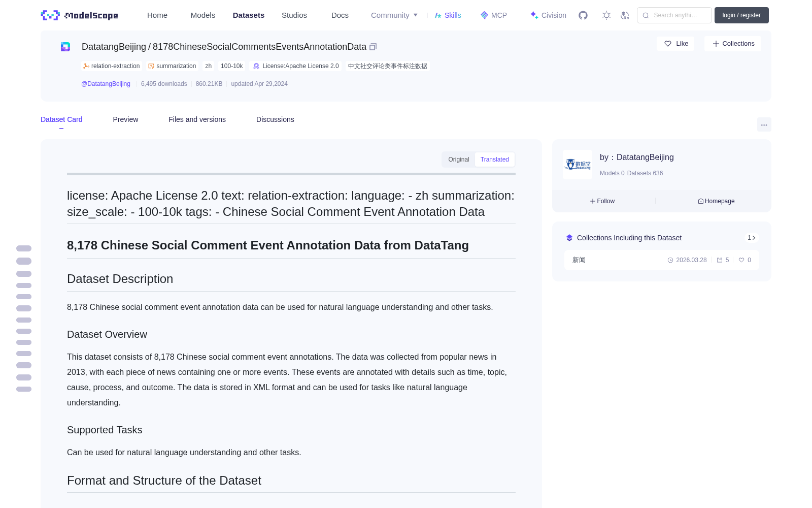Select the summarization tag

coord(172,66)
